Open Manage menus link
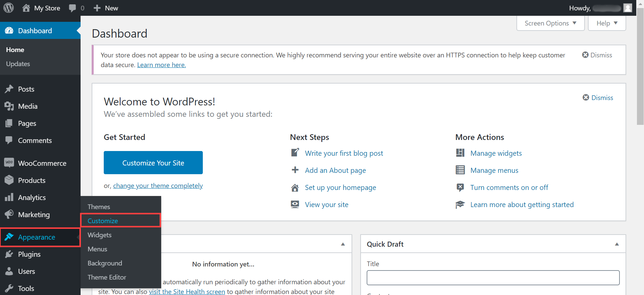 click(x=494, y=170)
